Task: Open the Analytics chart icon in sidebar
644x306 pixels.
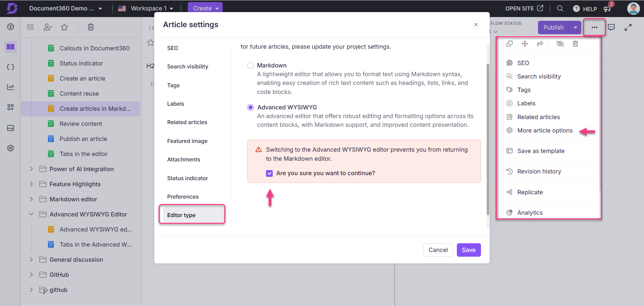Action: point(10,87)
